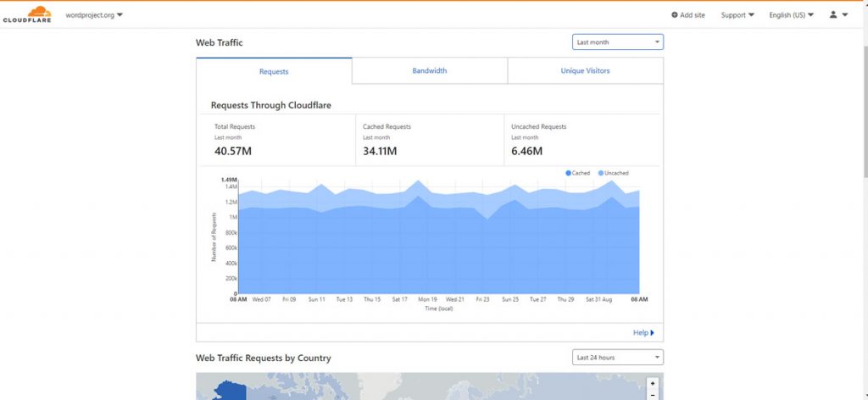Switch to the Unique Visitors tab
The image size is (868, 400).
pyautogui.click(x=585, y=71)
